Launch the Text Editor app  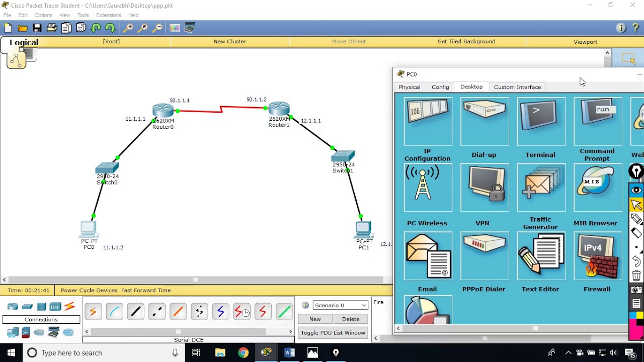(x=541, y=255)
